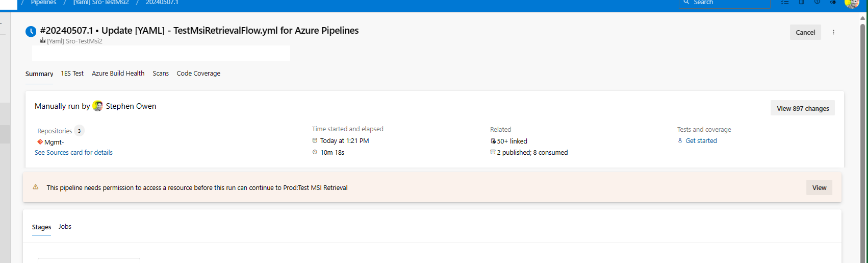This screenshot has width=868, height=263.
Task: Open the Azure Build Health tab
Action: 118,74
